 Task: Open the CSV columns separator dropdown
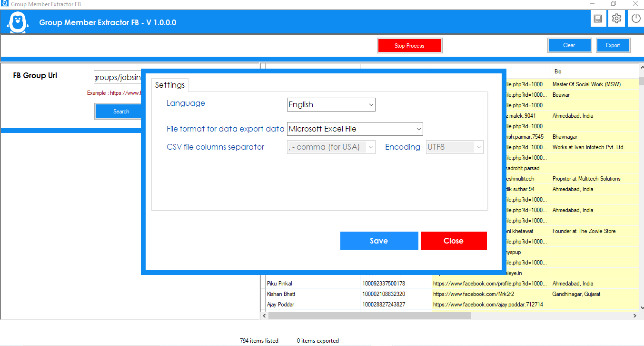point(331,147)
